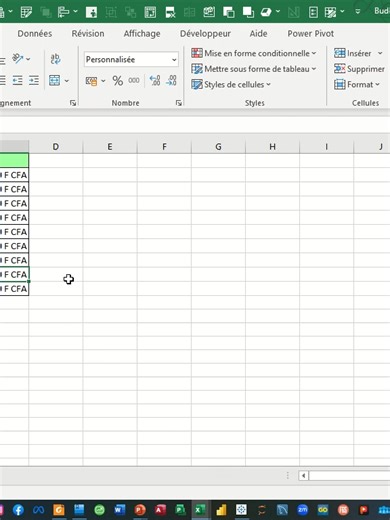390x520 pixels.
Task: Apply percent style
Action: click(117, 81)
